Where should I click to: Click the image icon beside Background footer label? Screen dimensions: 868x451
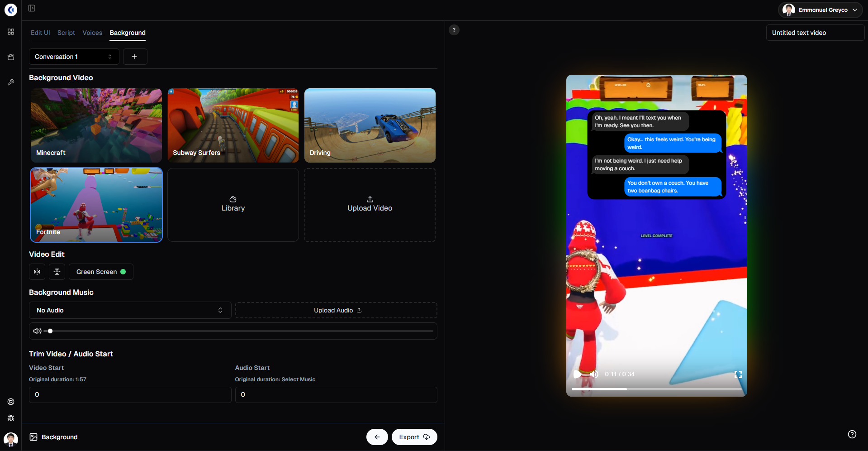pos(33,437)
